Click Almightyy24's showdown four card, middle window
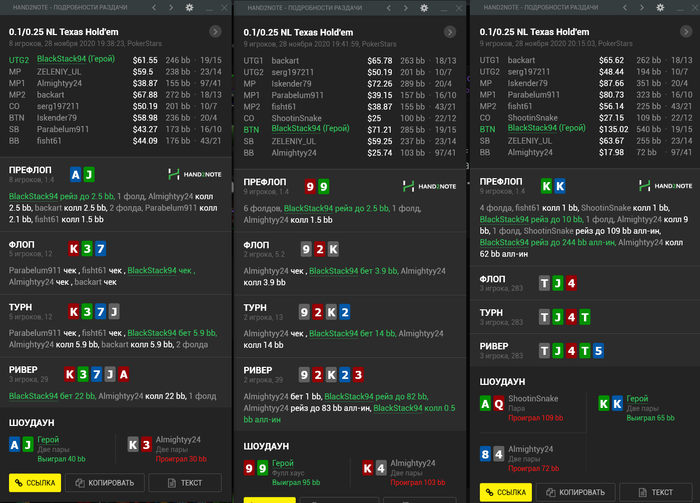The image size is (700, 503). click(x=381, y=469)
